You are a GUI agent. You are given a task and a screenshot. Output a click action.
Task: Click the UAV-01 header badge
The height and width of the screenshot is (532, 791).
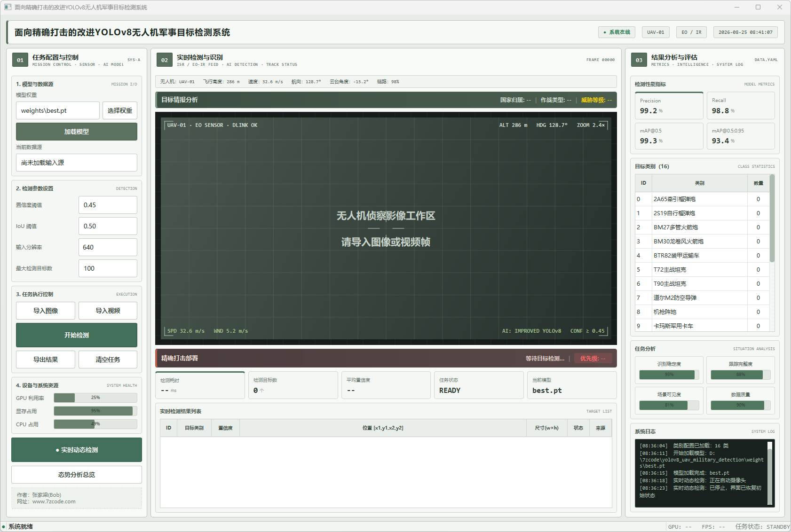point(656,32)
